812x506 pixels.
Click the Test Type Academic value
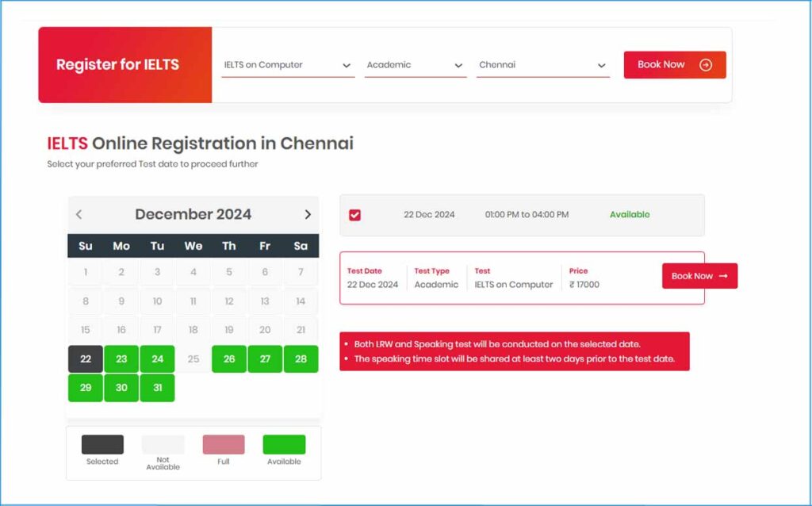click(436, 285)
